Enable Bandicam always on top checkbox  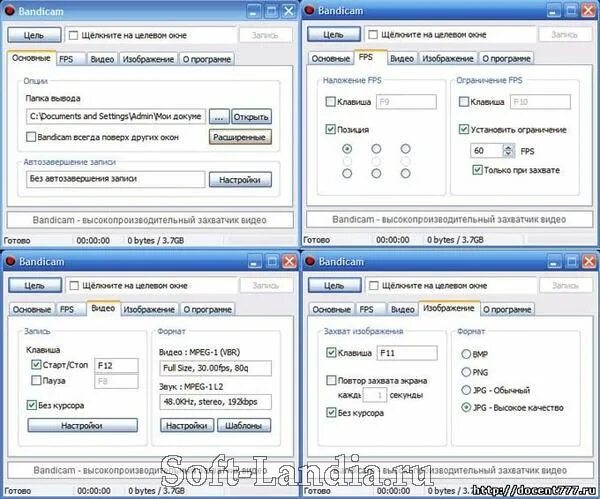pos(31,137)
